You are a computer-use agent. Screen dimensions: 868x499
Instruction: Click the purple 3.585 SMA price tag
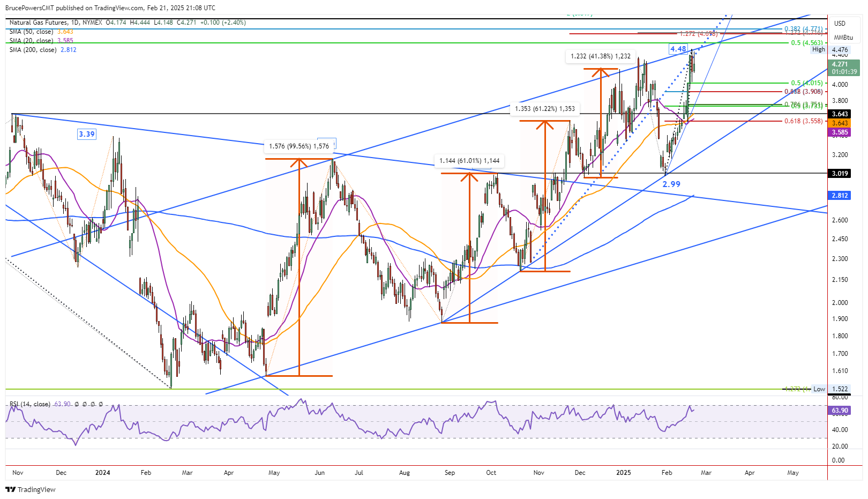click(x=840, y=132)
